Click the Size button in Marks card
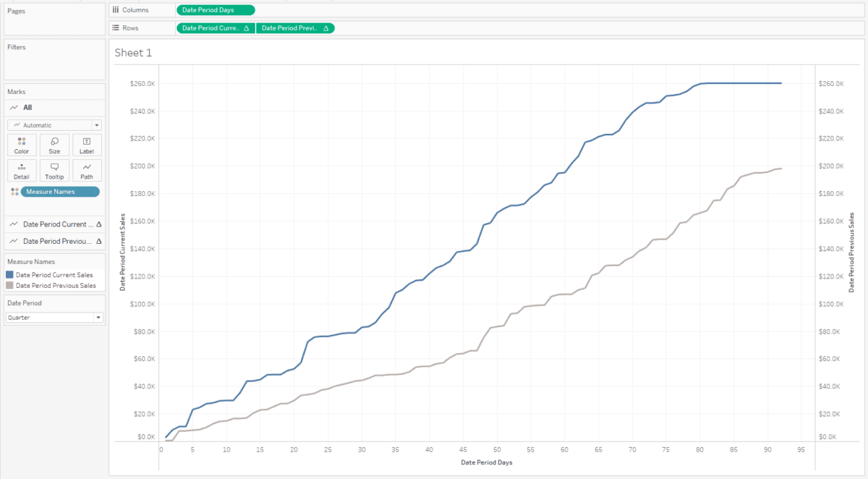The image size is (868, 479). 54,145
